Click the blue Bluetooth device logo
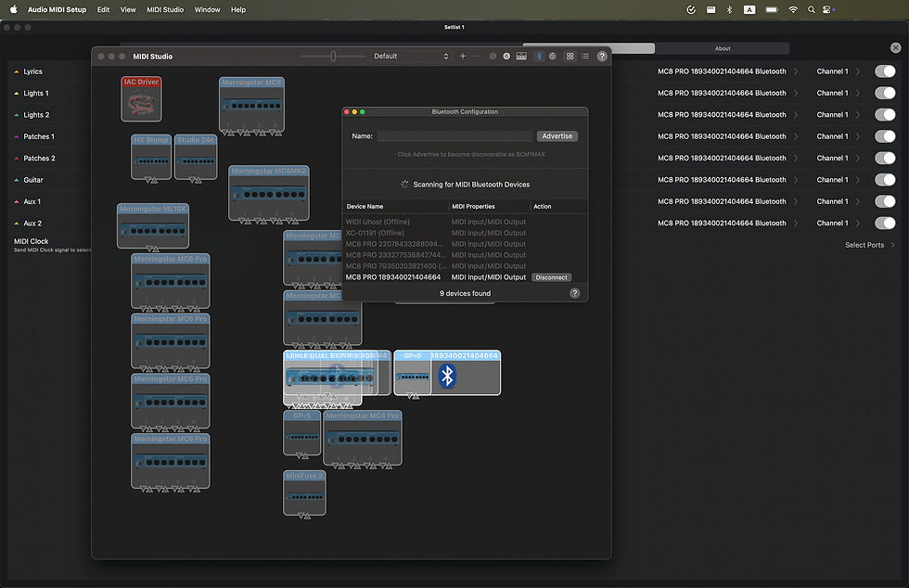909x588 pixels. coord(447,376)
